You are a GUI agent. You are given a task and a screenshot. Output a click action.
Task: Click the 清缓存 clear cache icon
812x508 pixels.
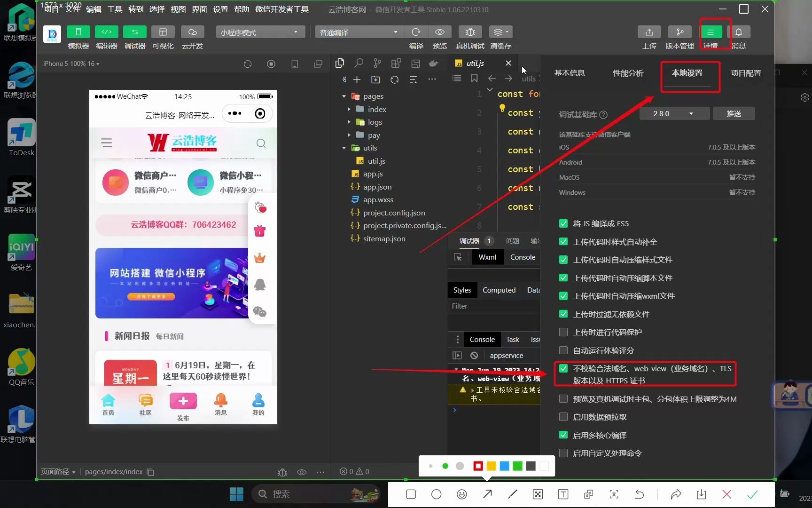(500, 32)
